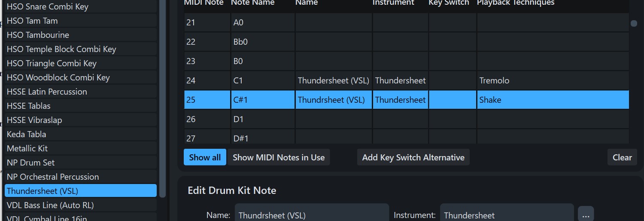Select the Metallic Kit entry

pyautogui.click(x=81, y=148)
